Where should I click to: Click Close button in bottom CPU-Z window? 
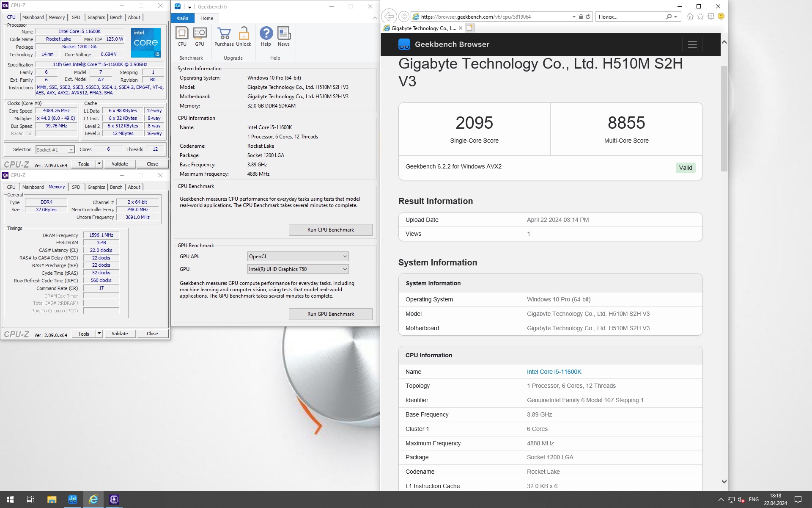click(x=152, y=334)
